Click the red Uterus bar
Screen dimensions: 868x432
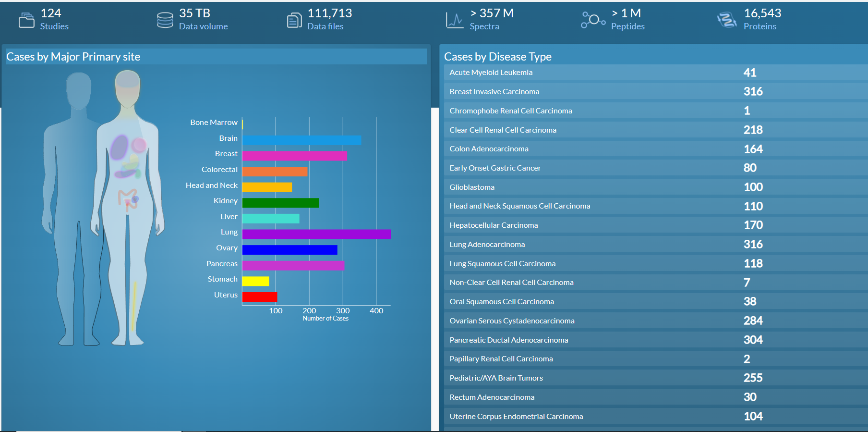(x=260, y=297)
